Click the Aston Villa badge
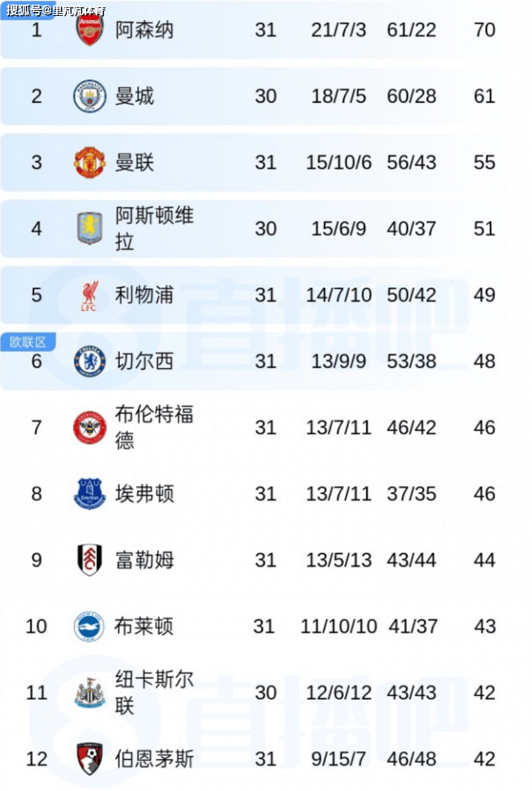 point(89,229)
